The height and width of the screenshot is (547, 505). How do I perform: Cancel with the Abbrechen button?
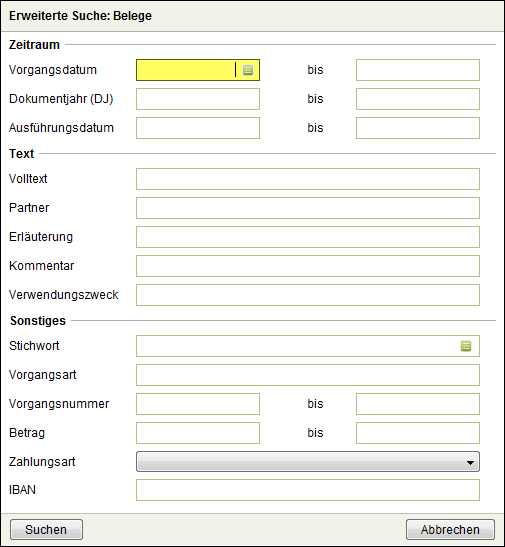pos(450,530)
